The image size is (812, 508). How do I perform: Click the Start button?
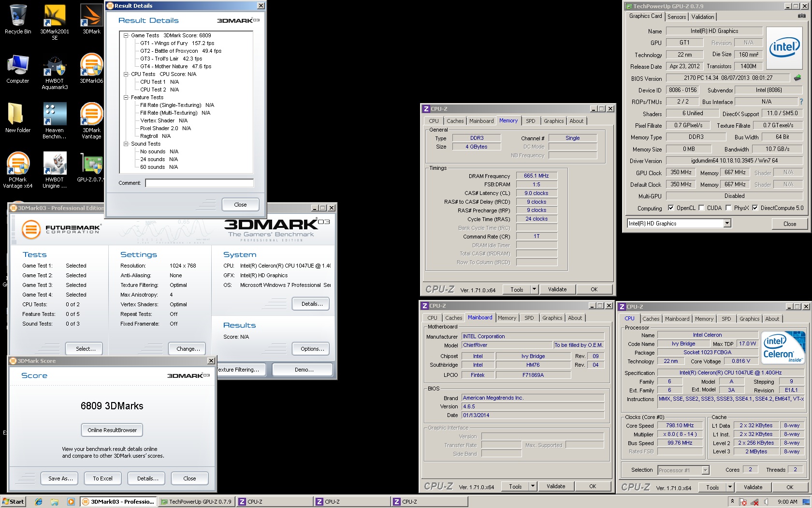pyautogui.click(x=13, y=502)
